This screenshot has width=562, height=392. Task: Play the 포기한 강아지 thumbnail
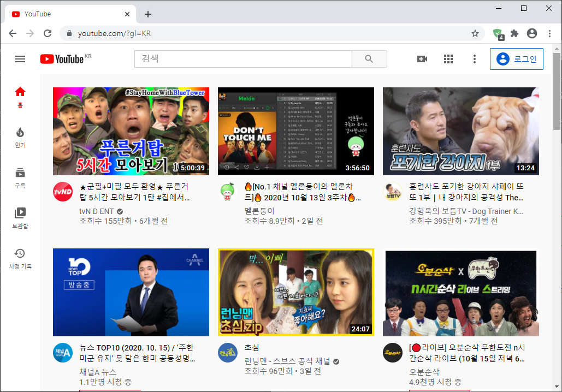[x=460, y=131]
